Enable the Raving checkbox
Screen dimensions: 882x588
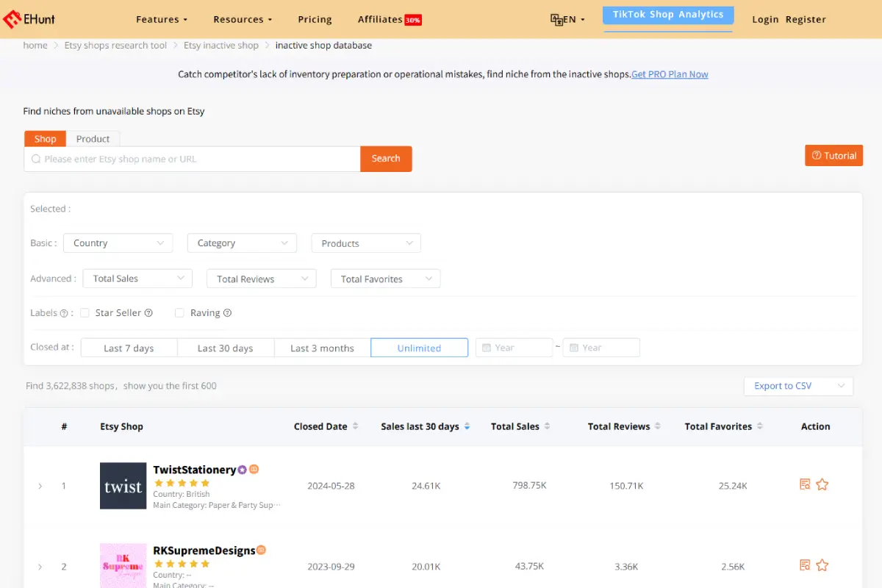179,312
